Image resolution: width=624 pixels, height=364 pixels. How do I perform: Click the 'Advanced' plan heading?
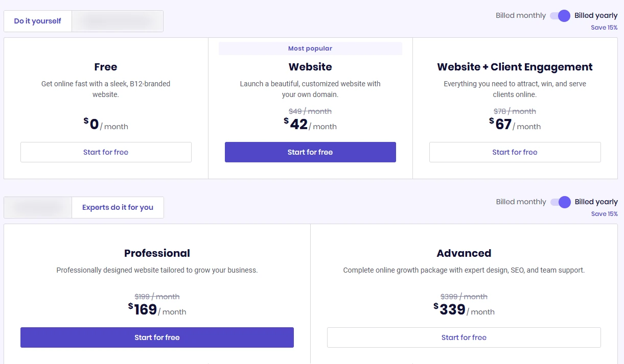pyautogui.click(x=464, y=253)
